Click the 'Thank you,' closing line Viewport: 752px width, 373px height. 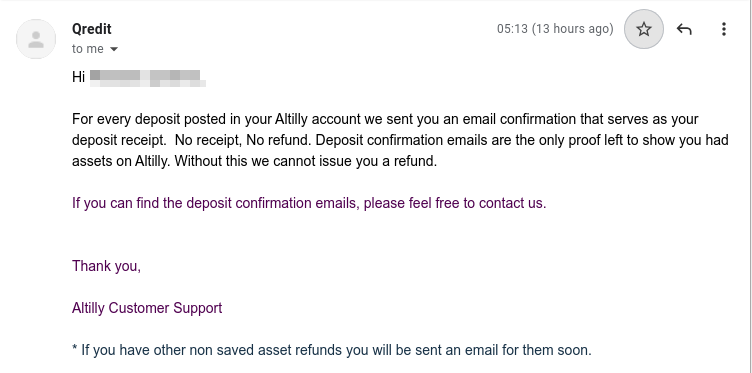coord(106,266)
